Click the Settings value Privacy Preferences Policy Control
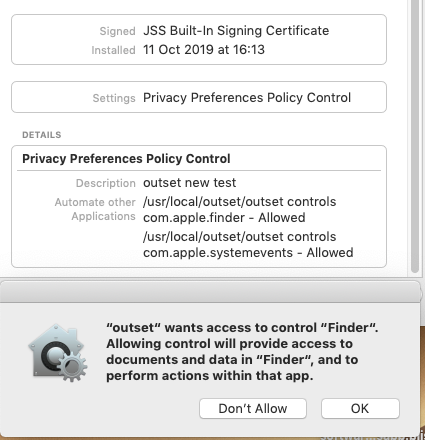 pyautogui.click(x=247, y=98)
